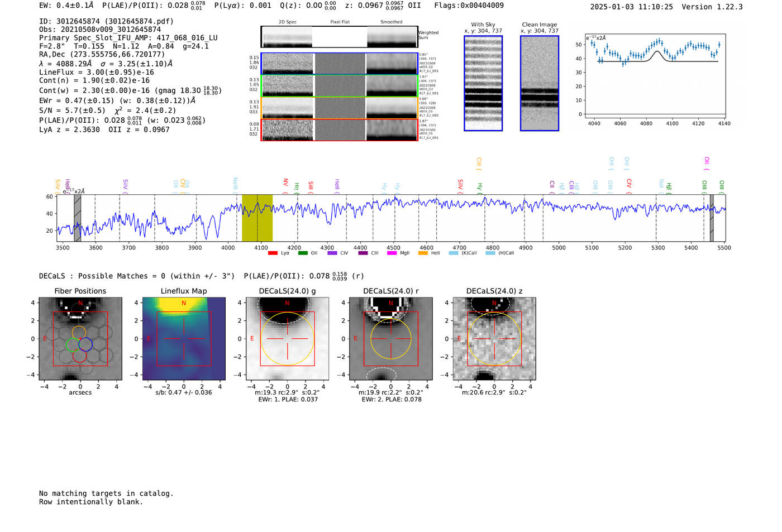Select the timestamp "2025-01-03 11:10:25"

[631, 7]
